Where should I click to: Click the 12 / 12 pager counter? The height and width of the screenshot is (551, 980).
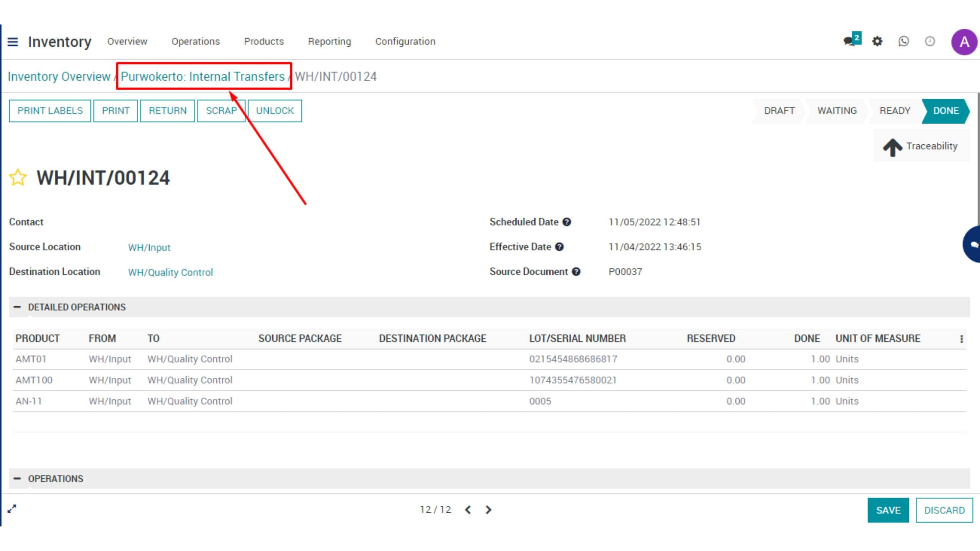(435, 510)
